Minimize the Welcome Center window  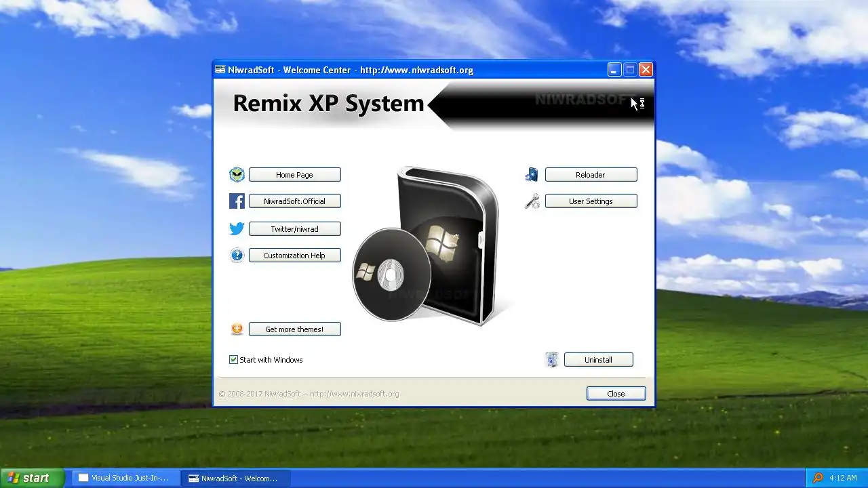614,70
